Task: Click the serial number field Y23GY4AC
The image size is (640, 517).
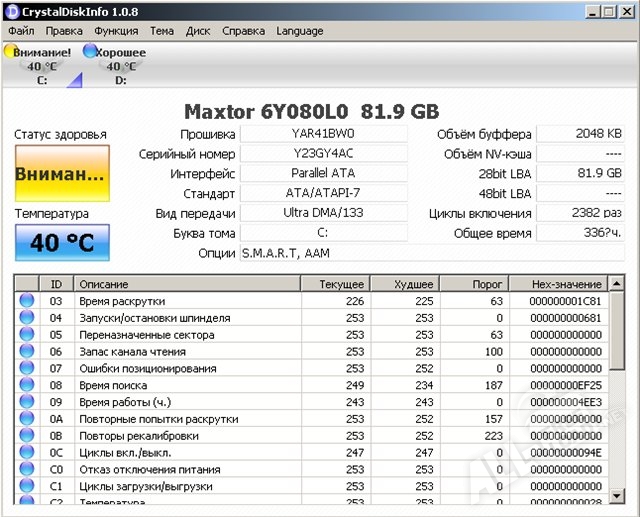Action: 325,154
